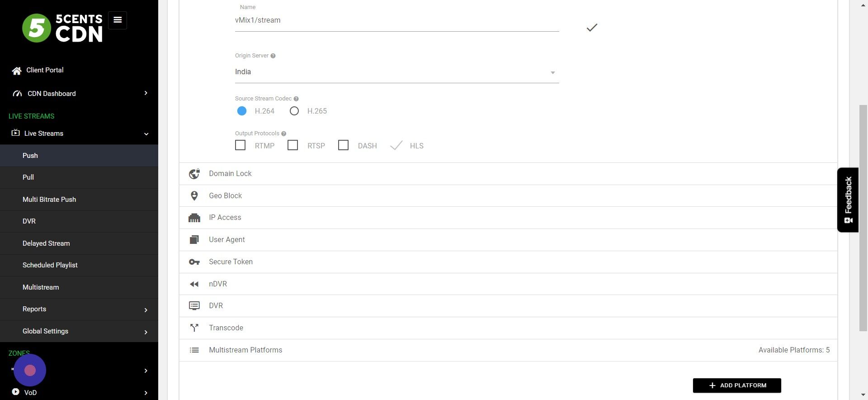Select H.264 codec radio button

(242, 111)
